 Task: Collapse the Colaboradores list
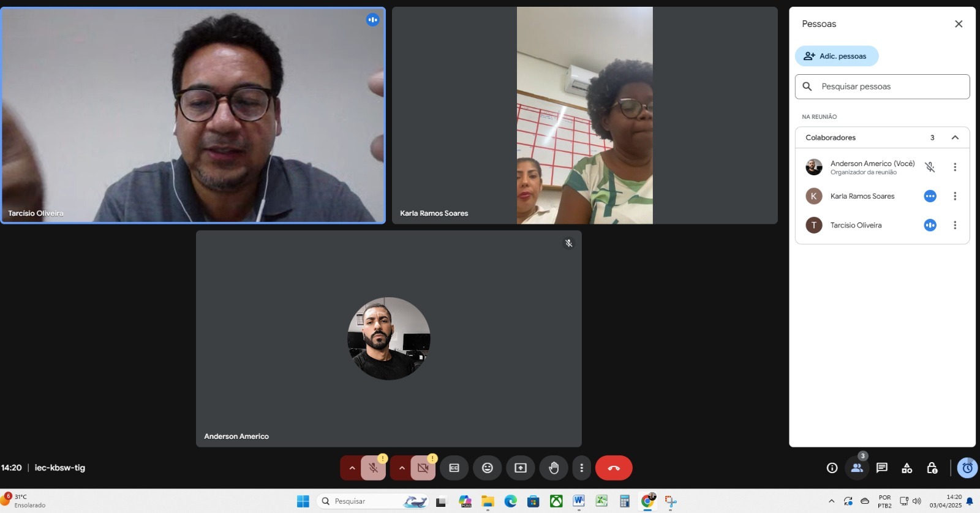tap(955, 138)
